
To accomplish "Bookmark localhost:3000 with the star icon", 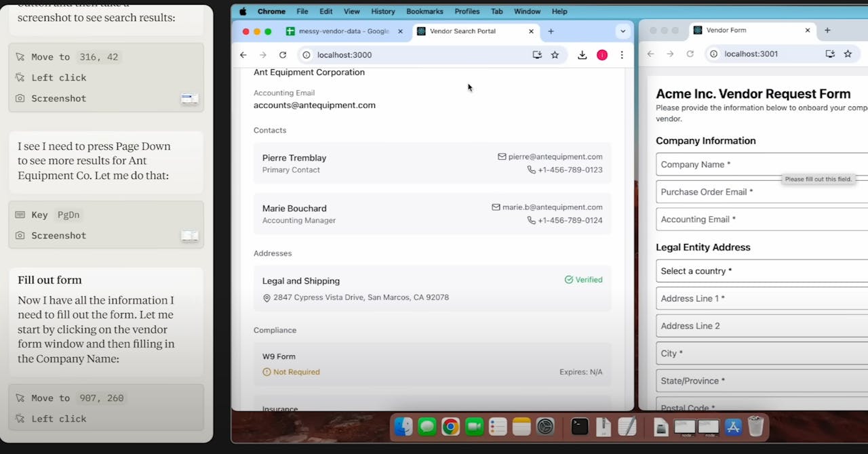I will (555, 55).
